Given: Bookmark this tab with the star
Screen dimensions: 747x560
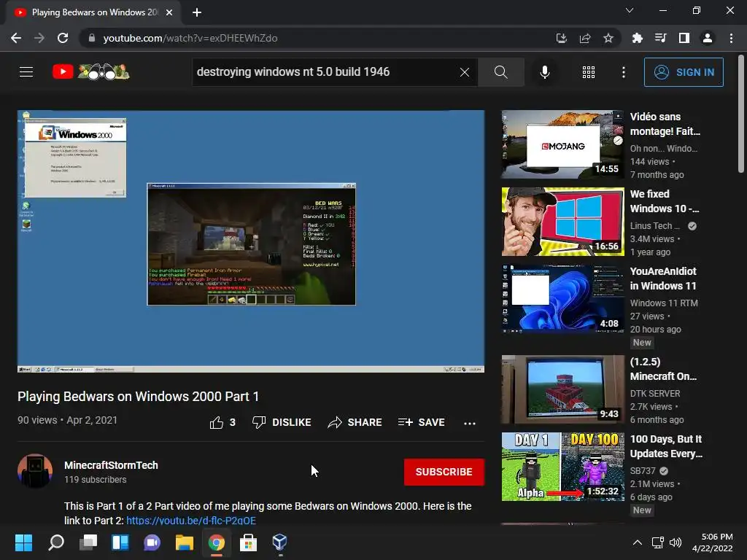Looking at the screenshot, I should (608, 38).
